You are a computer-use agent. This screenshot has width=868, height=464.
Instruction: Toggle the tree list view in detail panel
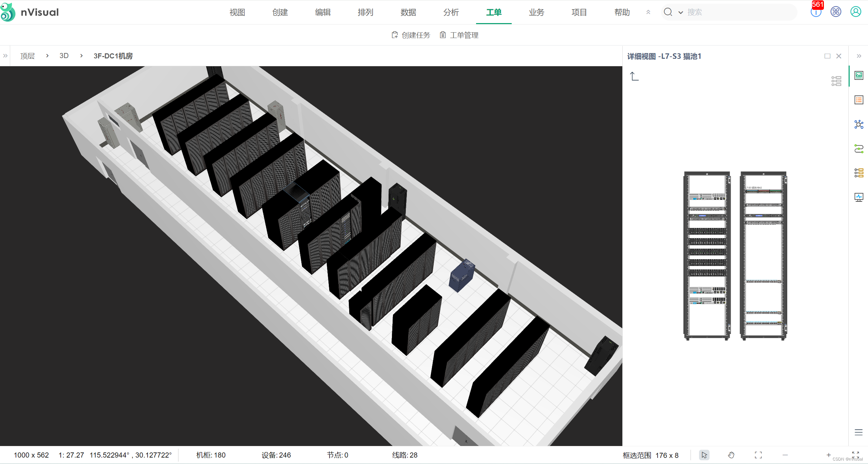point(836,81)
